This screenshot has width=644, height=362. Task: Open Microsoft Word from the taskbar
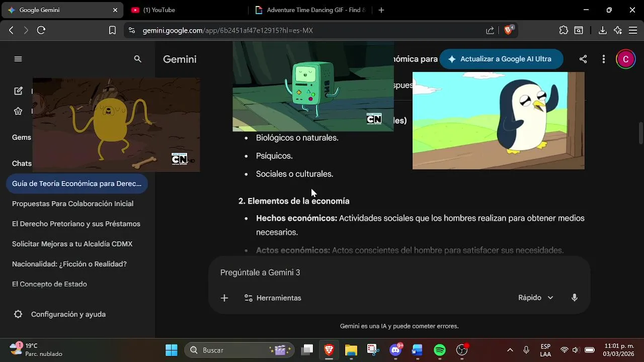click(x=417, y=350)
